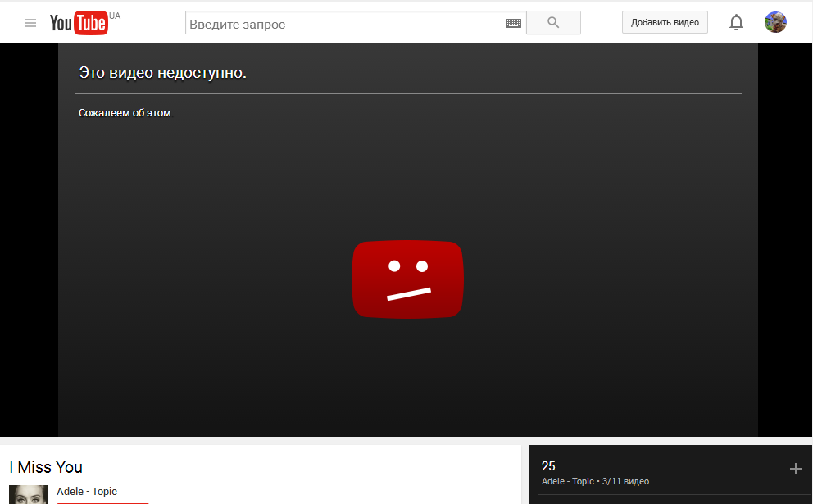The width and height of the screenshot is (813, 504).
Task: Open the user account avatar menu
Action: tap(775, 22)
